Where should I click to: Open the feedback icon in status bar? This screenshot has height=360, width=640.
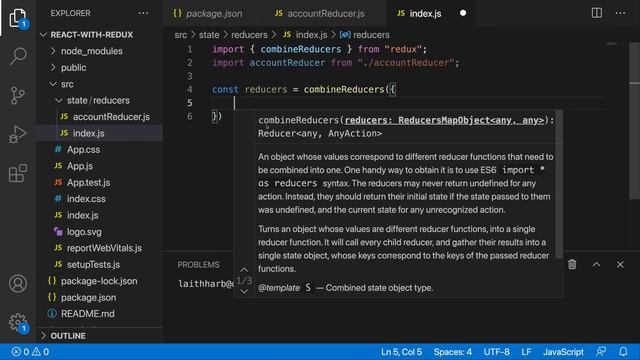[601, 352]
